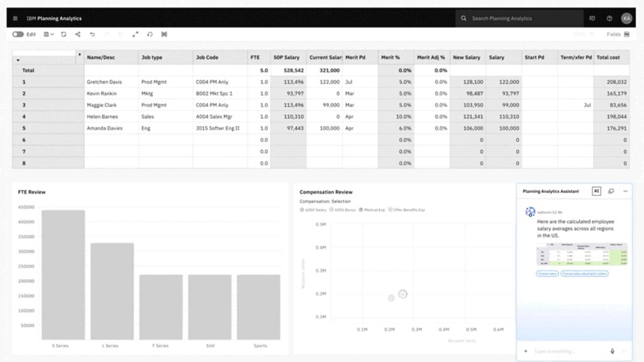The image size is (644, 362).
Task: Click the Amanda Davies name cell
Action: pyautogui.click(x=111, y=128)
